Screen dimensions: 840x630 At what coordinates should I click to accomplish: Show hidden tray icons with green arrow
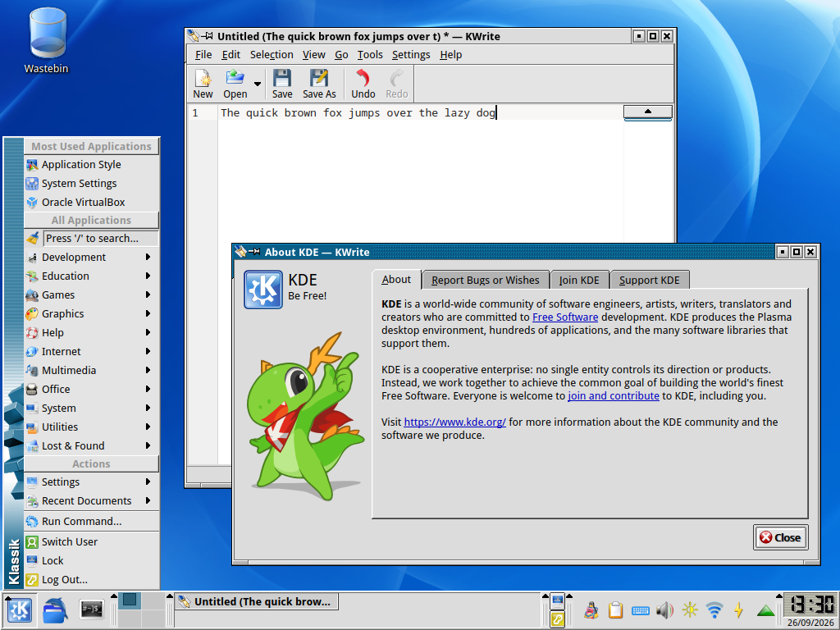tap(766, 610)
